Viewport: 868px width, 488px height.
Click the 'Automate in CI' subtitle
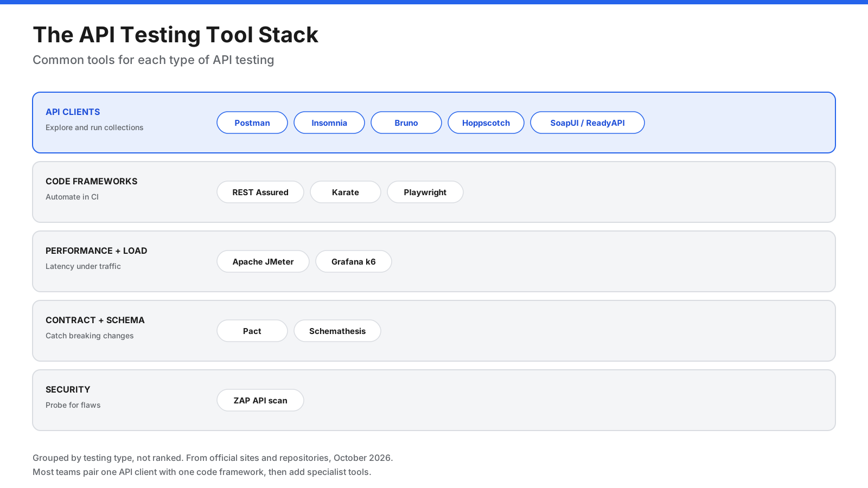pyautogui.click(x=72, y=197)
